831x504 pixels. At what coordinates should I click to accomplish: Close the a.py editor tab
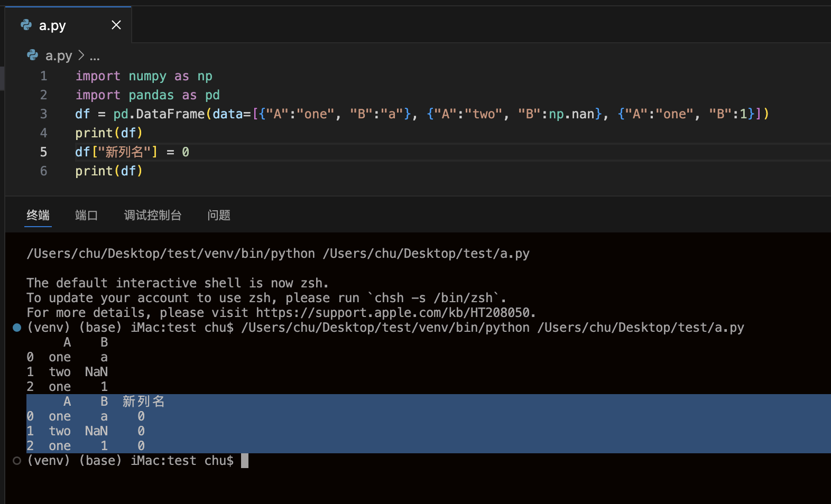pyautogui.click(x=116, y=25)
